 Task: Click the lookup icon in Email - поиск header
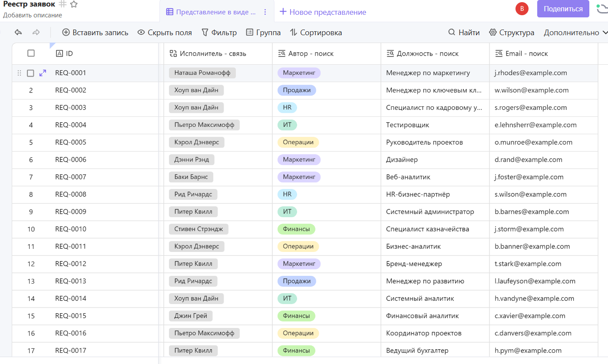[499, 54]
